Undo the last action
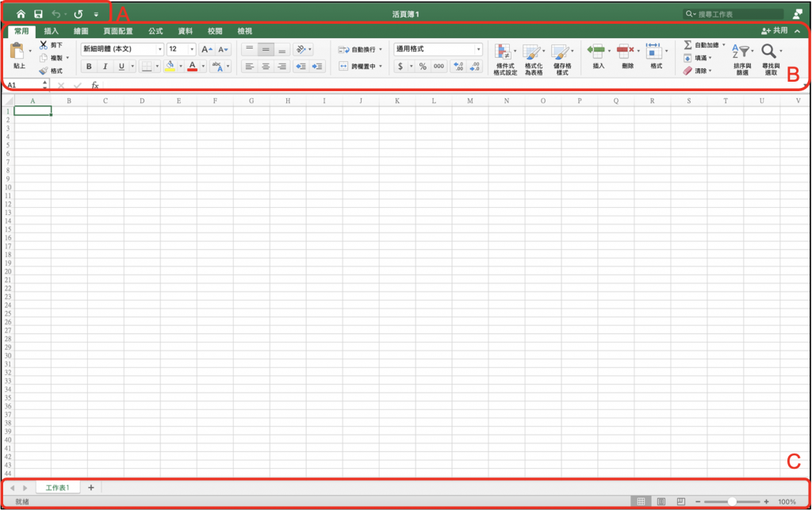 pos(56,14)
